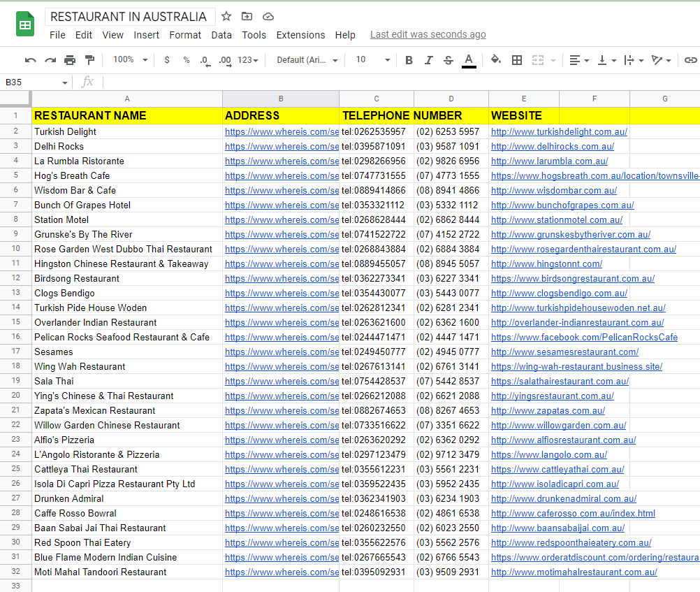Select phone cell '(03) 9509 2931'
Viewport: 700px width, 592px height.
pos(451,572)
